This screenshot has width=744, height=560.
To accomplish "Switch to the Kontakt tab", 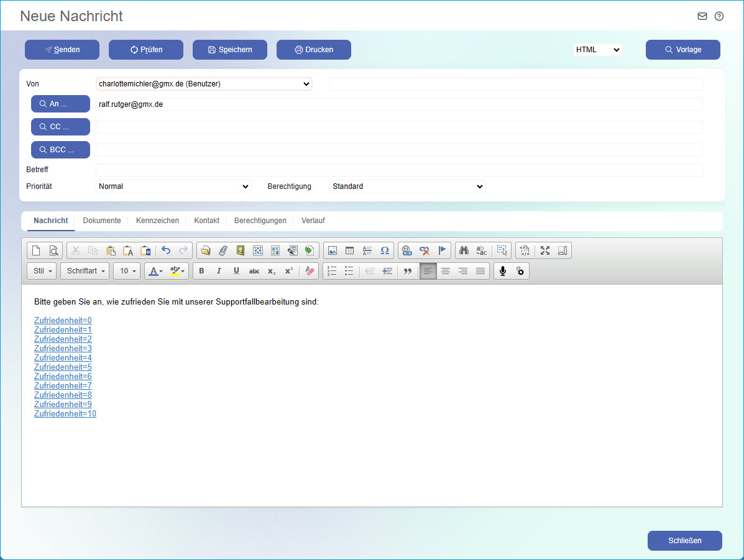I will [206, 221].
